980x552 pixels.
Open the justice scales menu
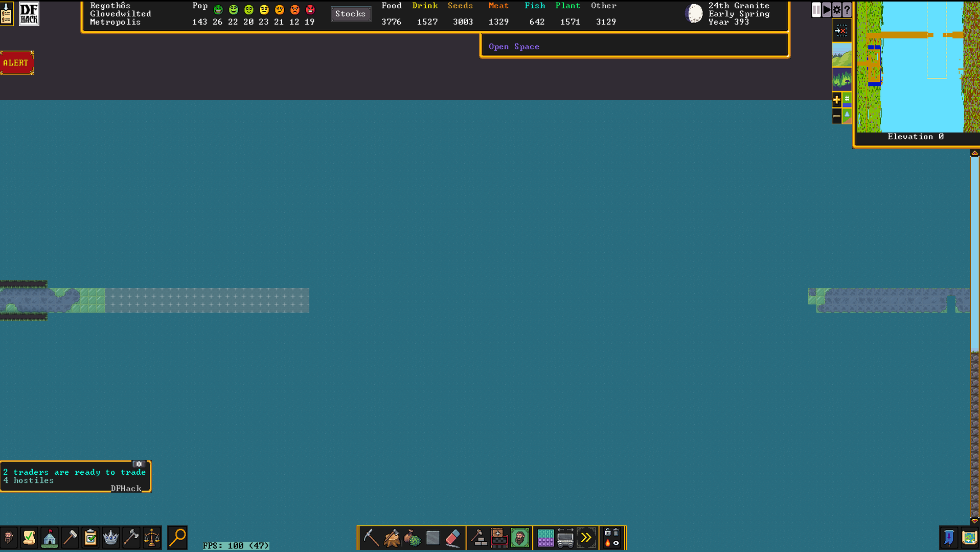point(152,538)
